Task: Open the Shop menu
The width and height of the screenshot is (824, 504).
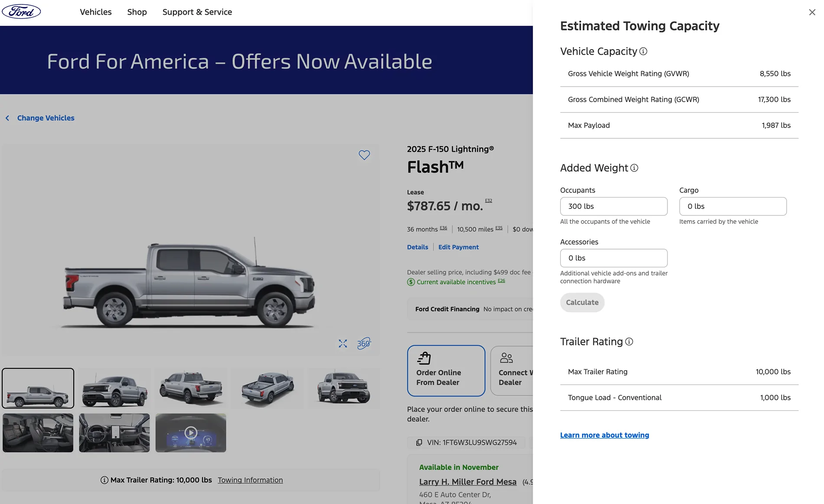Action: 137,12
